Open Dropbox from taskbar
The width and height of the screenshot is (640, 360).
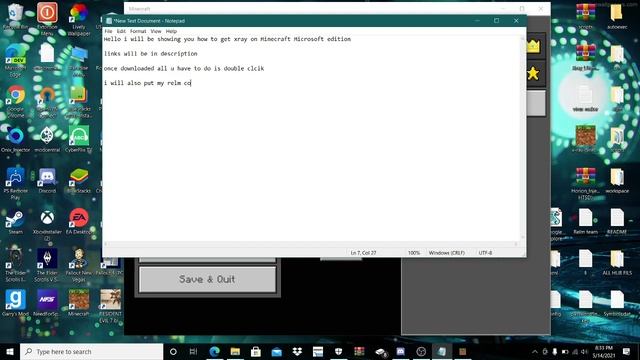297,351
